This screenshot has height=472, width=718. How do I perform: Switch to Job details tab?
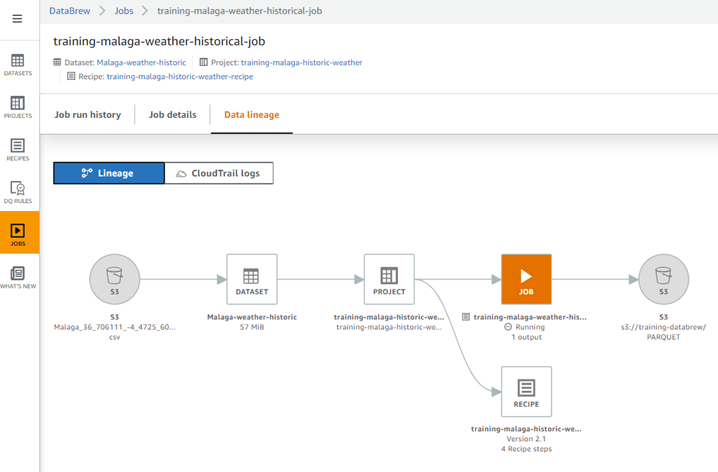173,114
